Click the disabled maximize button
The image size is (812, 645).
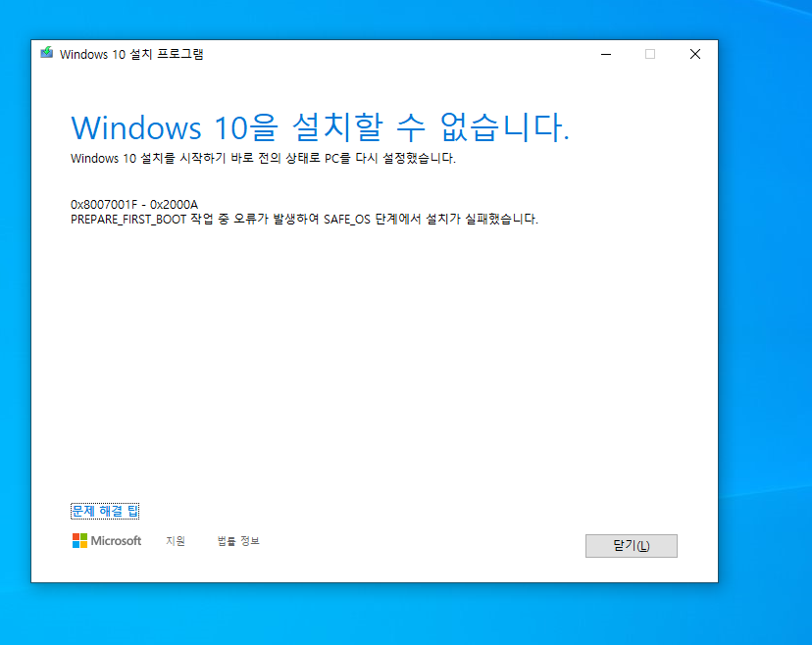tap(650, 54)
